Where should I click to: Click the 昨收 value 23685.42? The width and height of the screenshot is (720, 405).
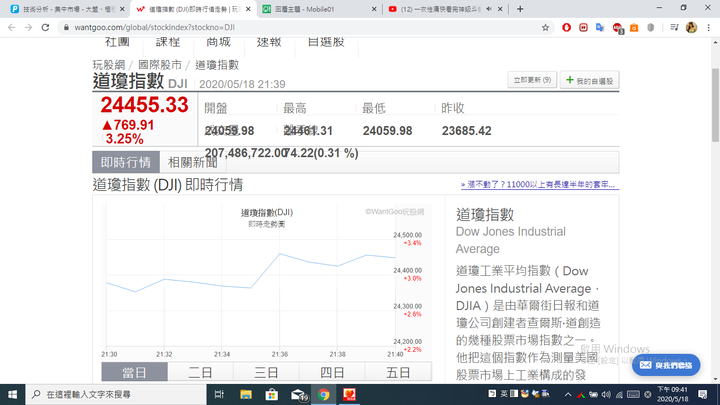467,131
